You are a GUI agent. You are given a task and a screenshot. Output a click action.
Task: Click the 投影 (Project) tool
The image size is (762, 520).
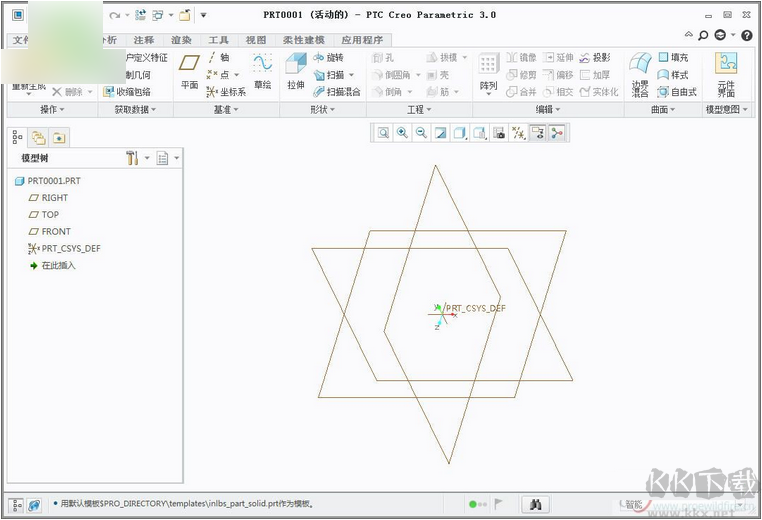595,57
